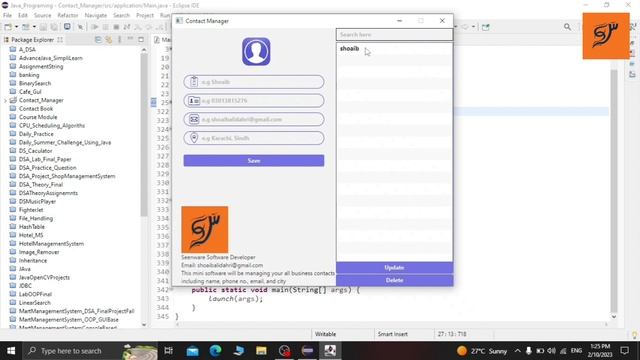Image resolution: width=640 pixels, height=360 pixels.
Task: Select the DSMusicPlayer project
Action: pos(37,202)
